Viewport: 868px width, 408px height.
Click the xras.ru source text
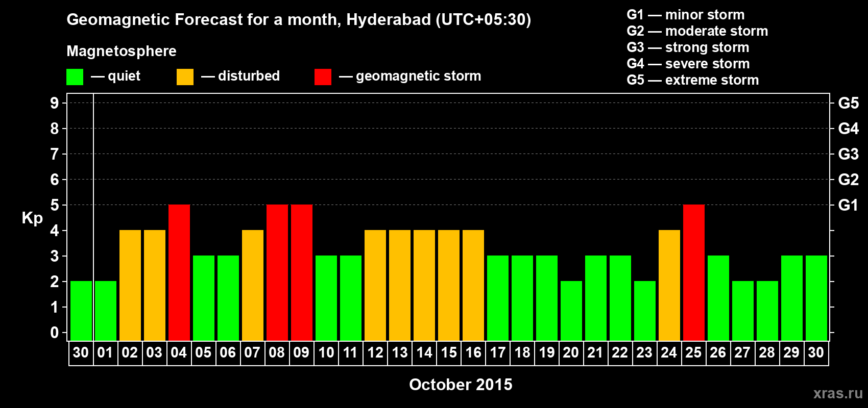(x=838, y=393)
